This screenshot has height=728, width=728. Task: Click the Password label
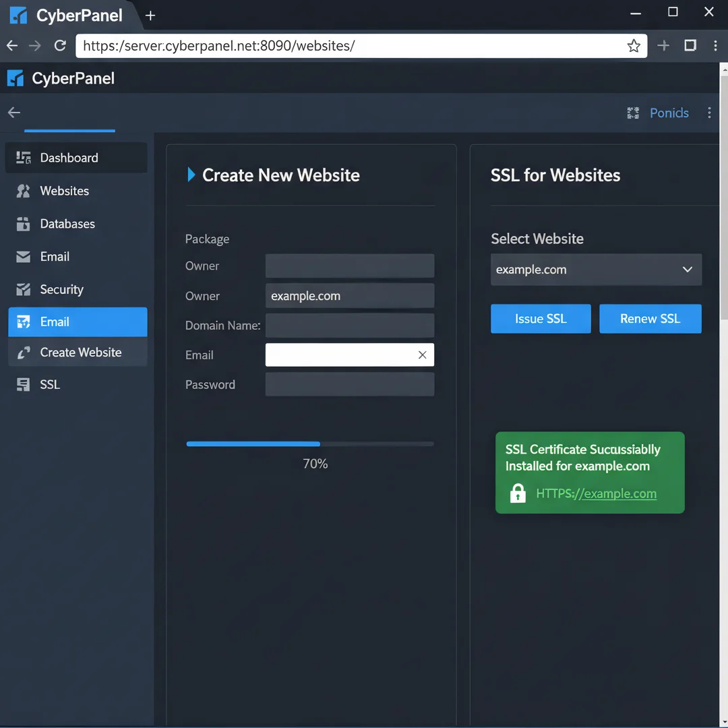[210, 384]
